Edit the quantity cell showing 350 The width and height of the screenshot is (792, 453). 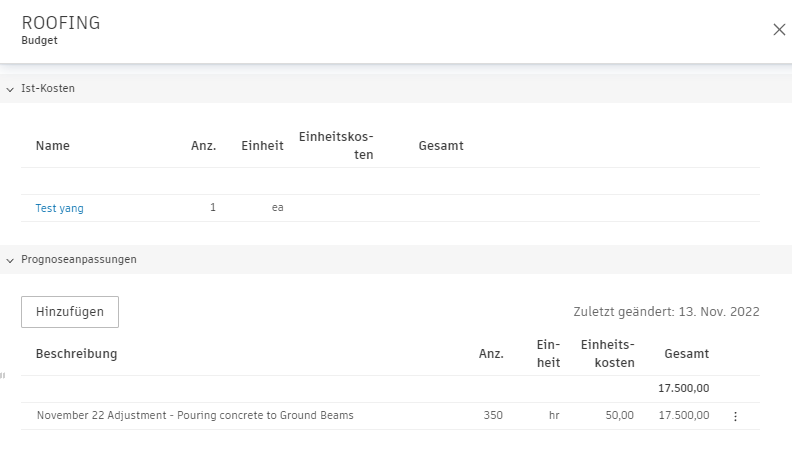(x=493, y=416)
